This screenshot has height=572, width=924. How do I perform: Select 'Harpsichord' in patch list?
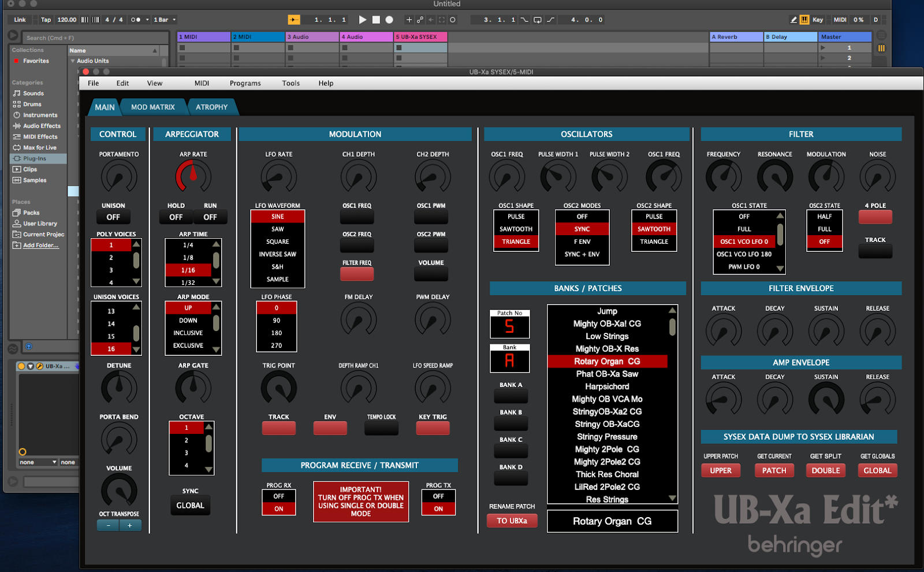(x=607, y=387)
